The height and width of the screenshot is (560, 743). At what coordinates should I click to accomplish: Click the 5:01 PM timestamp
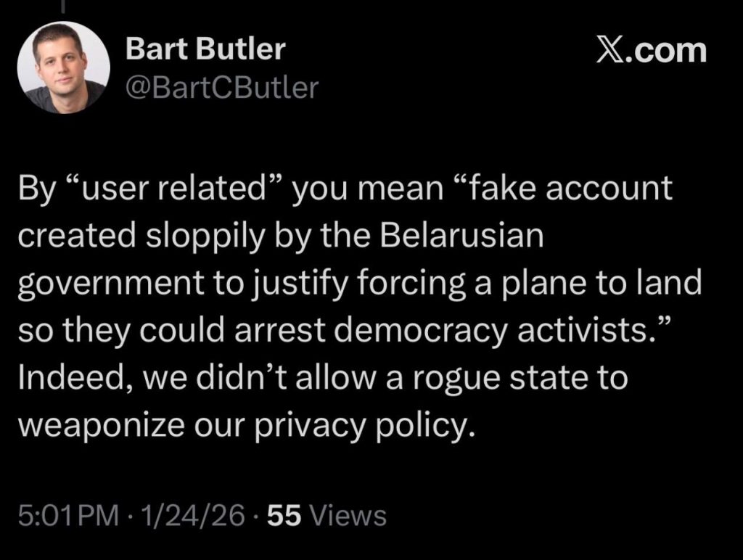tap(67, 516)
